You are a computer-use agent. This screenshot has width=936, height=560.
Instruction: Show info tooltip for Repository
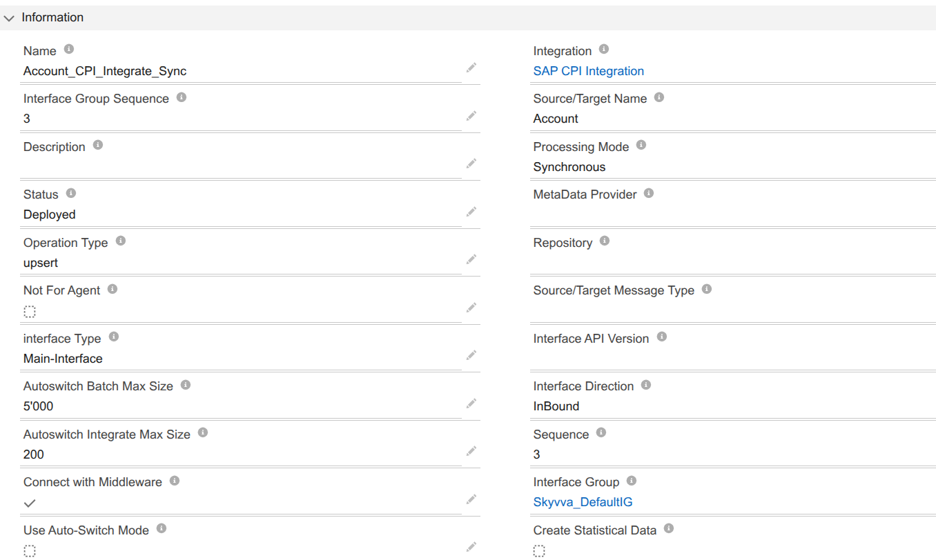click(605, 241)
